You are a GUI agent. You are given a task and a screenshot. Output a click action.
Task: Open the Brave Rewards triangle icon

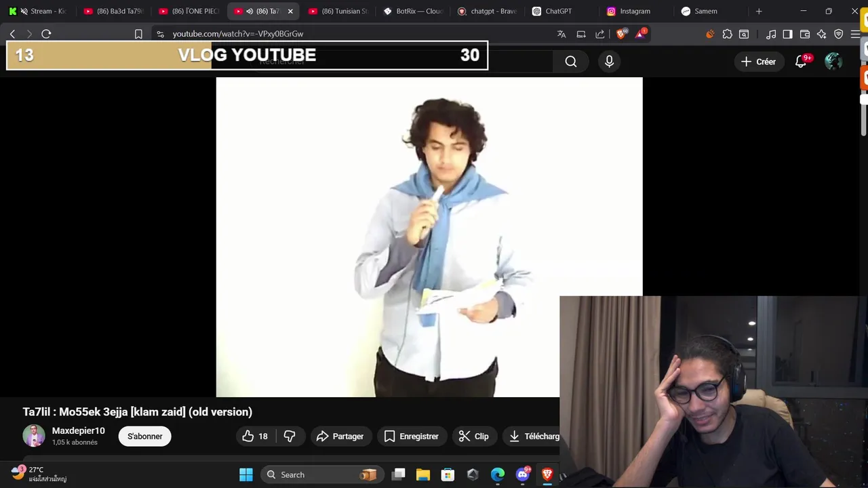pyautogui.click(x=641, y=34)
